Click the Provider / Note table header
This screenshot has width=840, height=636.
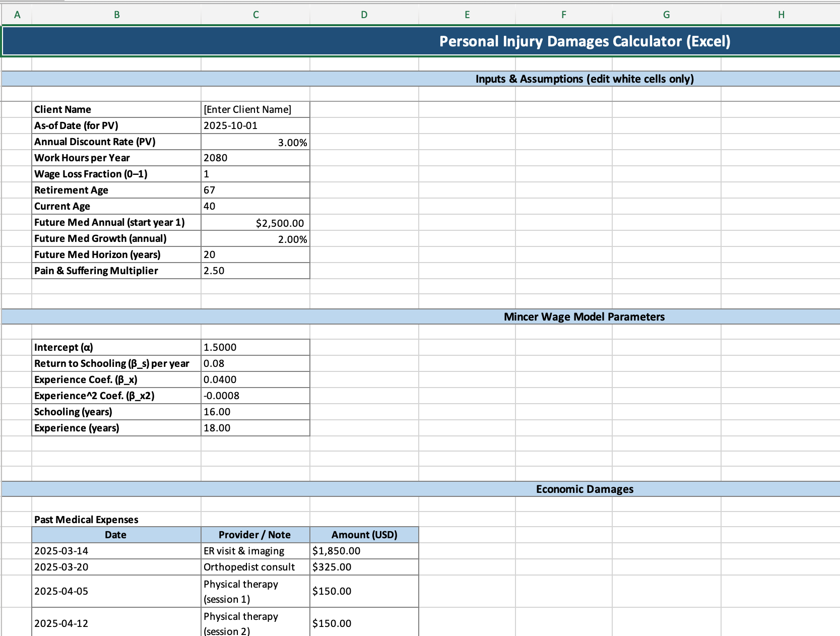pos(255,535)
